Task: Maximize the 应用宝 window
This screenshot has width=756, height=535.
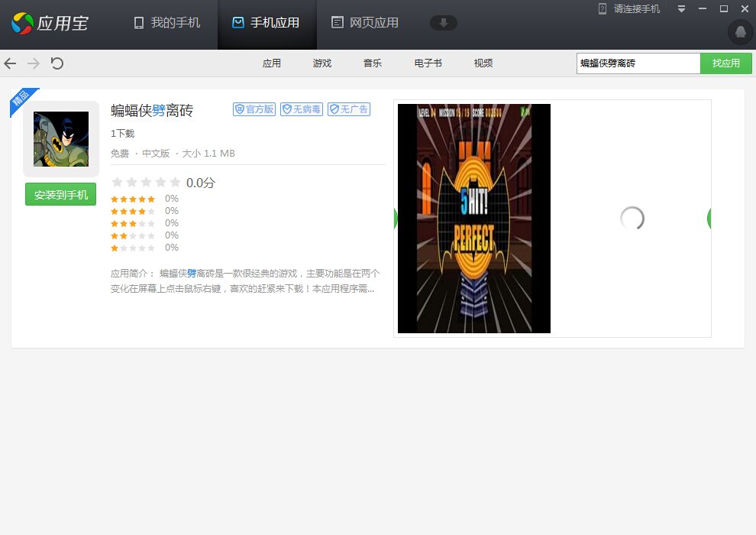Action: pos(724,8)
